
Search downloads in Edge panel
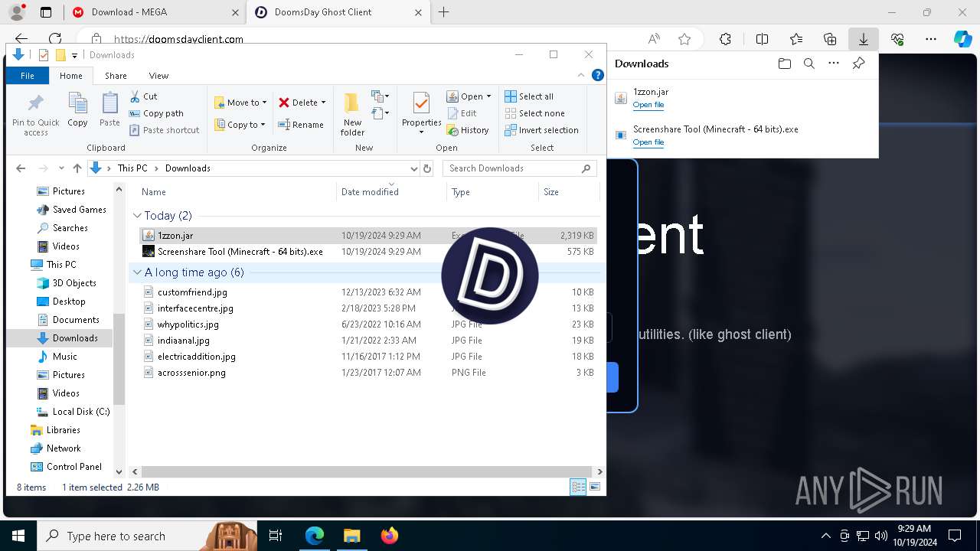808,64
